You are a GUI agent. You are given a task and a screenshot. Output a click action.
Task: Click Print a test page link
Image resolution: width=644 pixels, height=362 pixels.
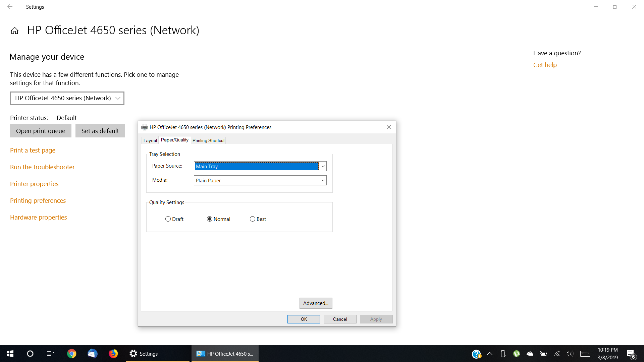pos(33,150)
